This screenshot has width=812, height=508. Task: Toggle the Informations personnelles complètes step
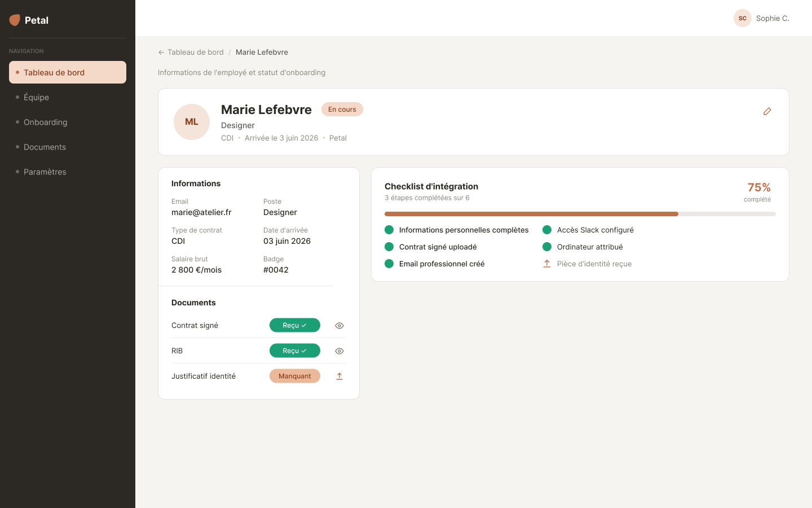[389, 230]
